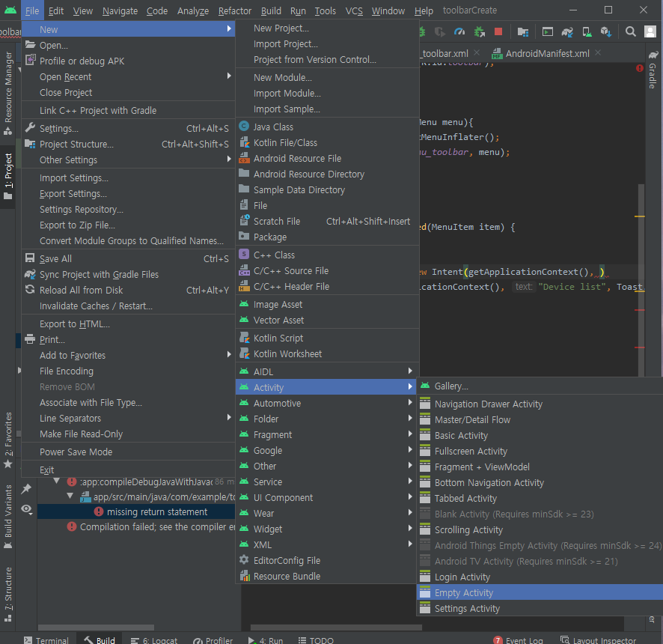Open the Layout Inspector
The image size is (663, 644).
click(x=598, y=640)
